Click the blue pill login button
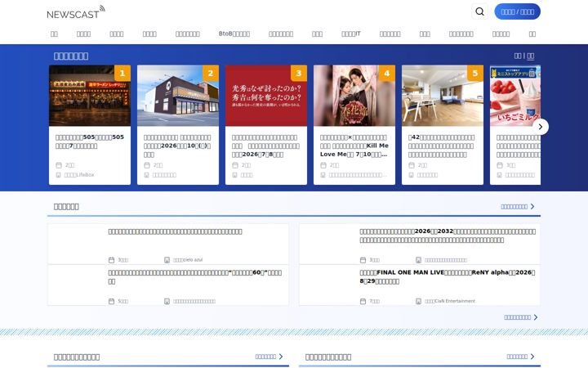The image size is (588, 368). click(518, 11)
